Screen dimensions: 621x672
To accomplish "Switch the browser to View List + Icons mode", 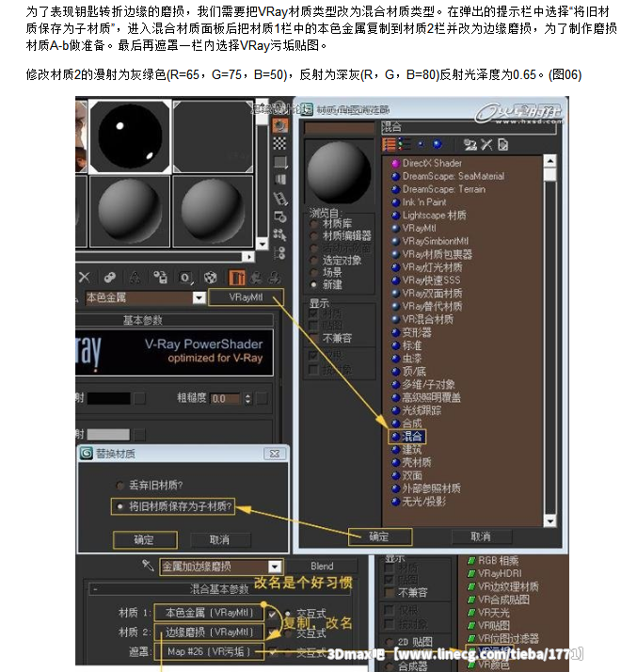I will pos(405,144).
